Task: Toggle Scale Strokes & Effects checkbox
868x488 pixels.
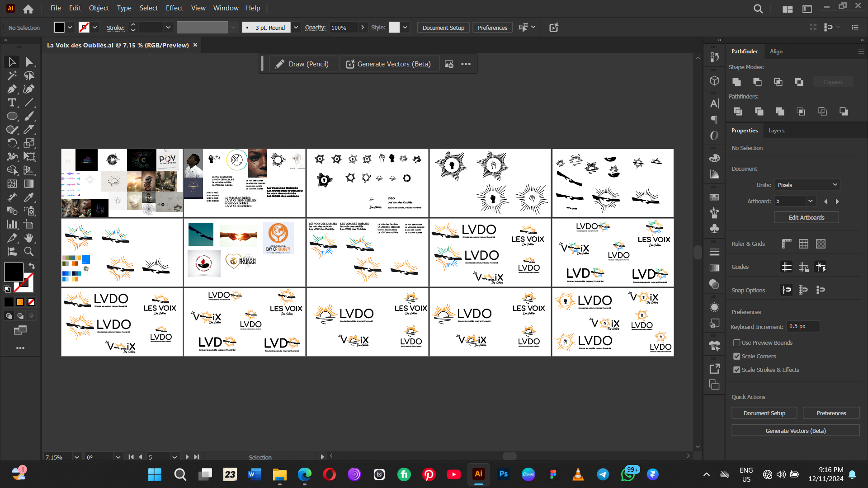Action: coord(737,370)
